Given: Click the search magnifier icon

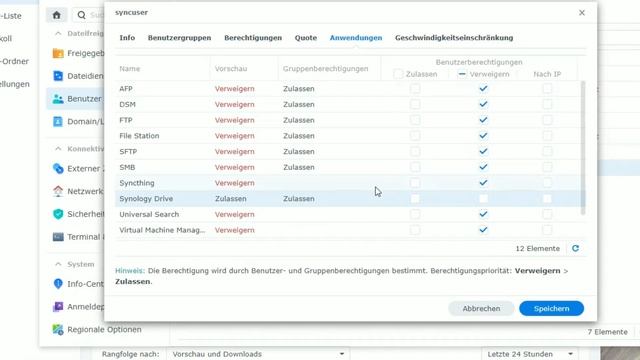Looking at the screenshot, I should (81, 15).
